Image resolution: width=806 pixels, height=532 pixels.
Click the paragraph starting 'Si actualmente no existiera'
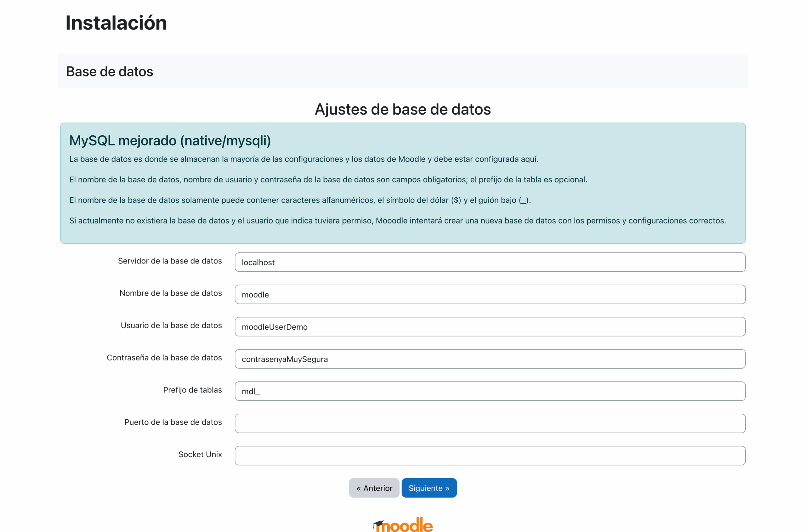point(398,221)
